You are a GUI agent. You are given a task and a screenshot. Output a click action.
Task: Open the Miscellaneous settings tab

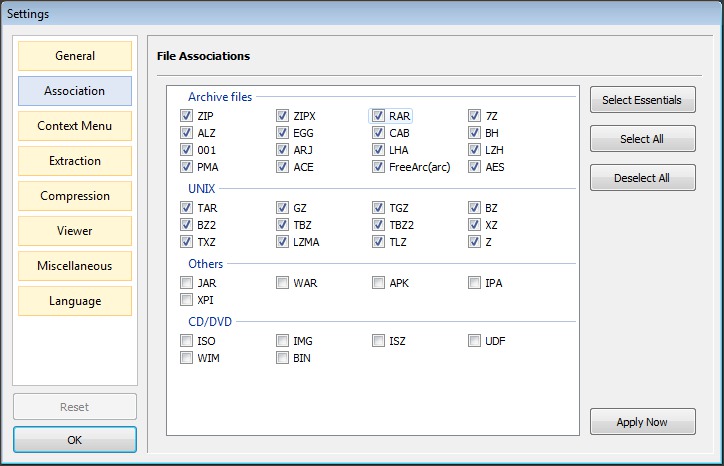75,266
